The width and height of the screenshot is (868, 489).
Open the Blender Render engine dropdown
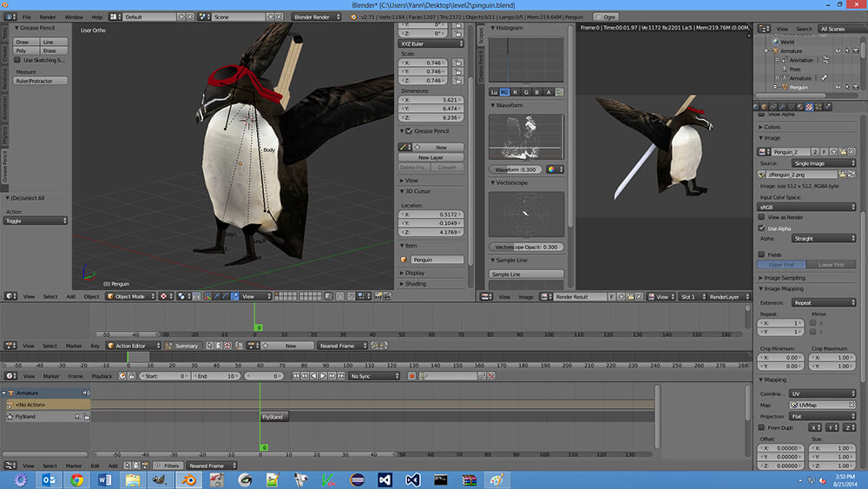[x=316, y=17]
